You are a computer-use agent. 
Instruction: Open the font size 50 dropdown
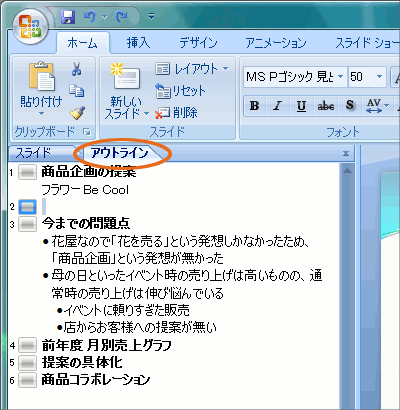point(379,77)
